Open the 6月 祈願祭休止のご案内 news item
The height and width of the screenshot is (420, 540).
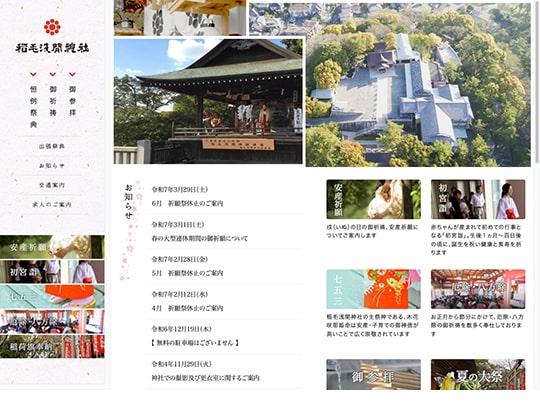click(188, 203)
